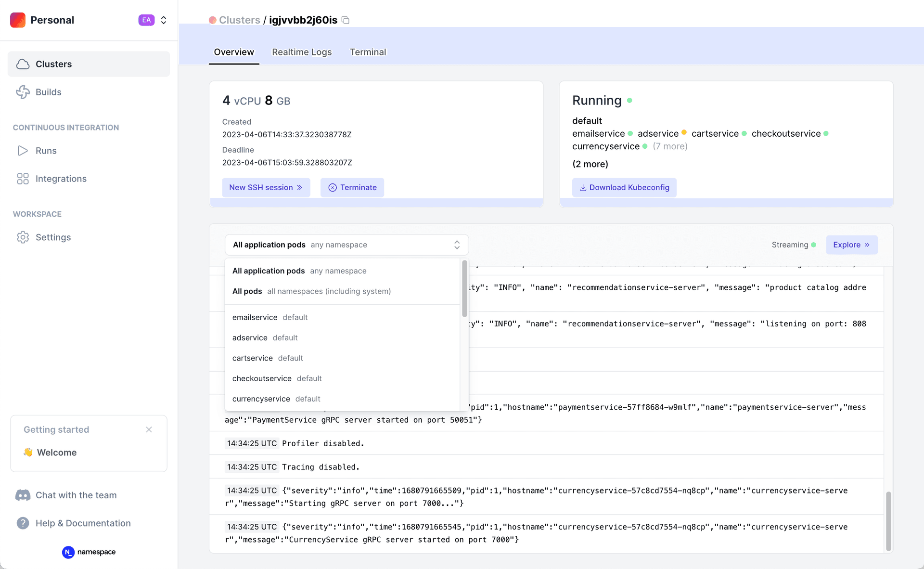Click the Integrations sidebar icon
Screen dimensions: 924x569
[x=23, y=178]
